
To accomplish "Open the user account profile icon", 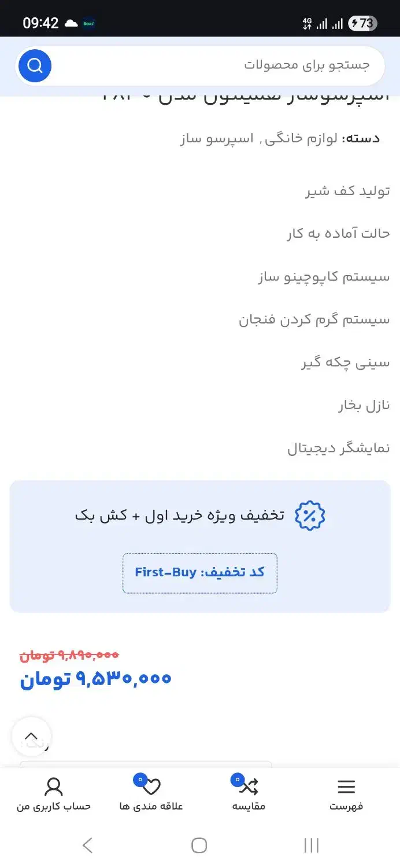I will click(x=53, y=787).
